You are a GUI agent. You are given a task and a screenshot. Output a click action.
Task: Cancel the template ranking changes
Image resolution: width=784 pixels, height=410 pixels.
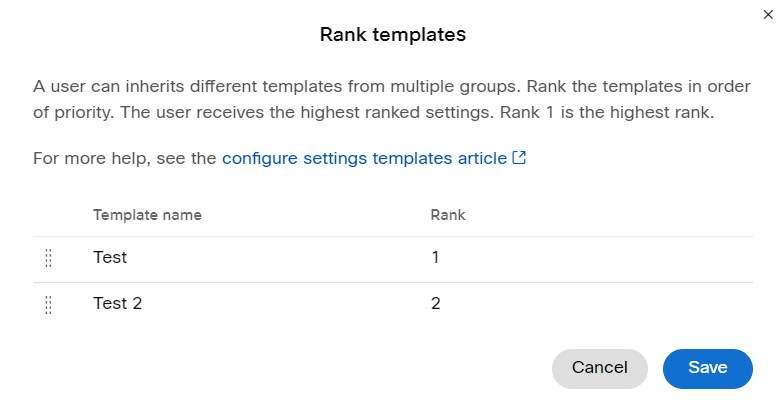click(x=600, y=368)
